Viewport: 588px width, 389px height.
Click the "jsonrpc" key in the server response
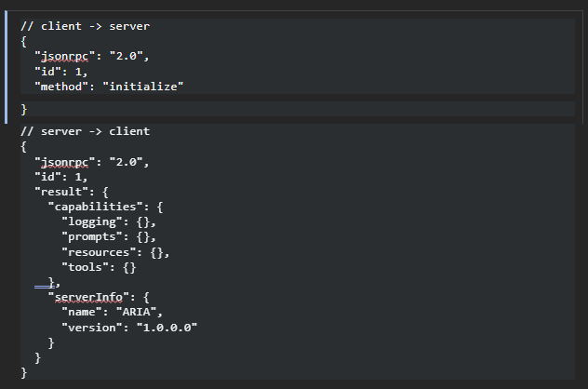point(64,163)
